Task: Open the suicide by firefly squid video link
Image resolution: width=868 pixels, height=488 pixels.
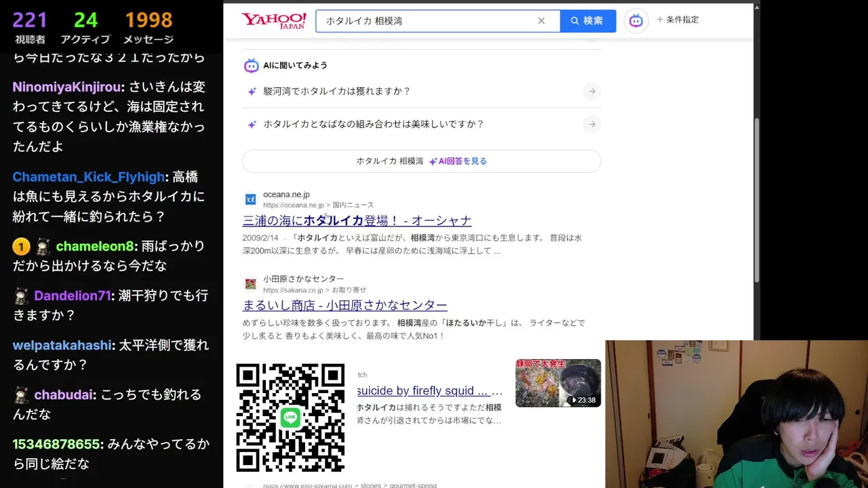Action: [430, 391]
